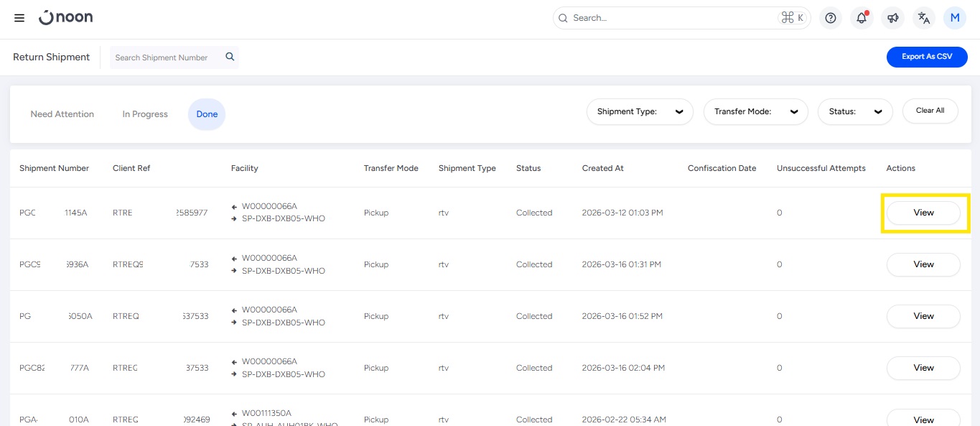Select the Done tab
The height and width of the screenshot is (426, 980).
coord(207,114)
